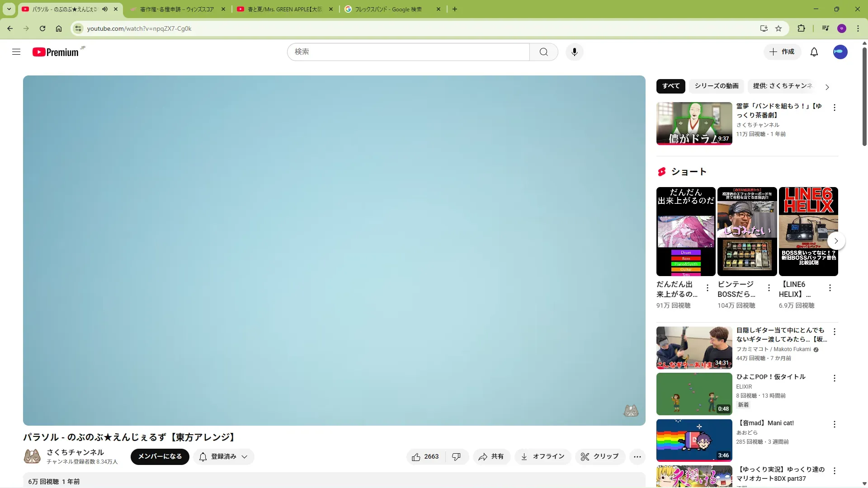Open the video's three-dot more actions menu

click(x=637, y=457)
